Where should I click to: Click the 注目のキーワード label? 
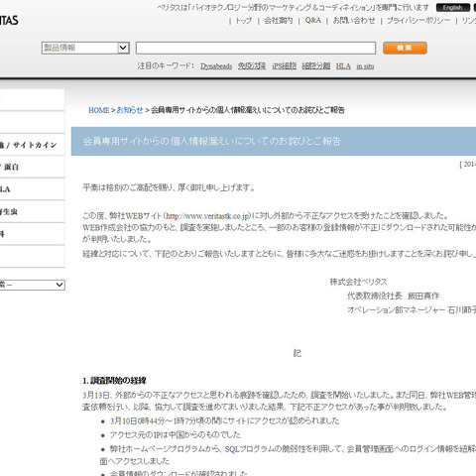point(166,65)
